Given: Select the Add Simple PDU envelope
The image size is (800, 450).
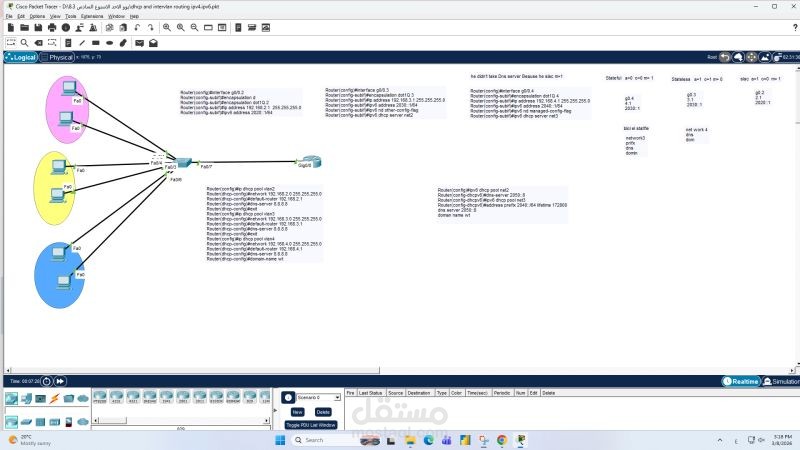Looking at the screenshot, I should [x=139, y=43].
